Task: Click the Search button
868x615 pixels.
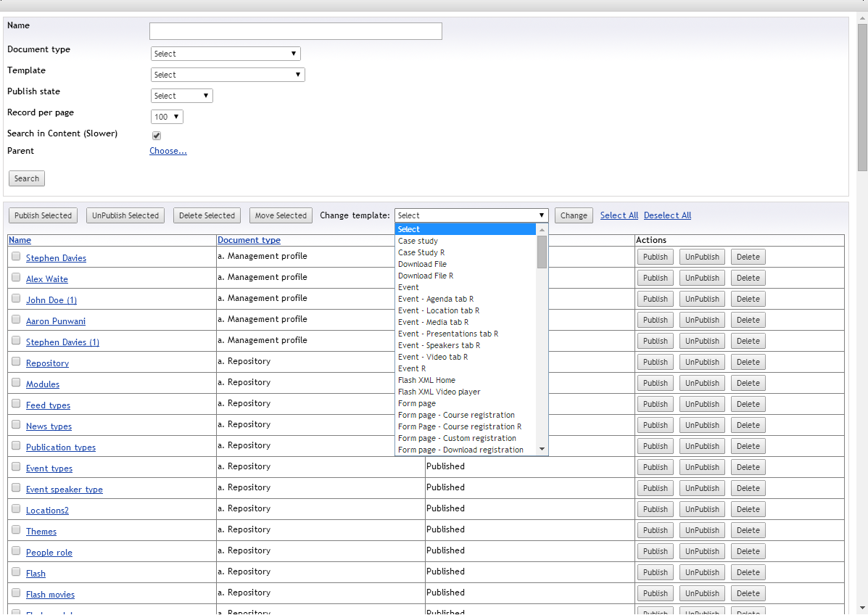Action: point(27,178)
